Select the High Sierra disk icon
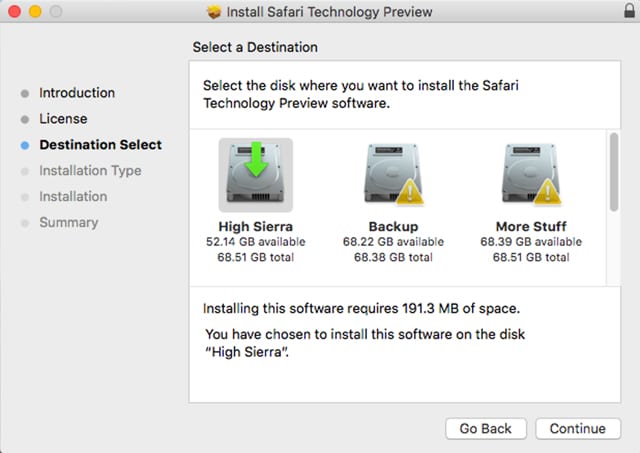This screenshot has height=453, width=640. pyautogui.click(x=255, y=174)
